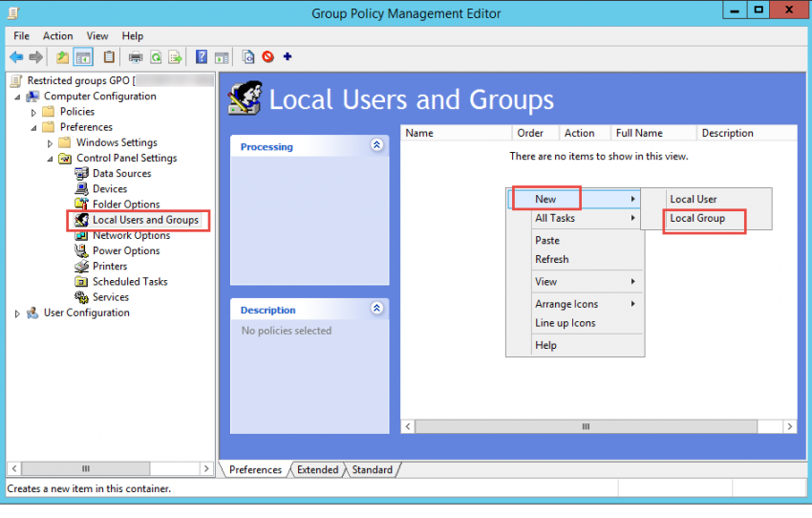This screenshot has height=518, width=812.
Task: Click the blue Help question mark icon
Action: (202, 56)
